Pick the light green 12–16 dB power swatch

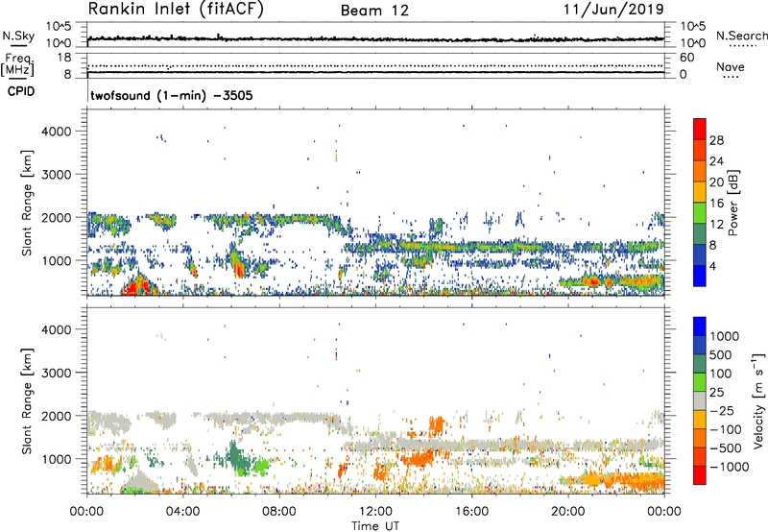700,213
